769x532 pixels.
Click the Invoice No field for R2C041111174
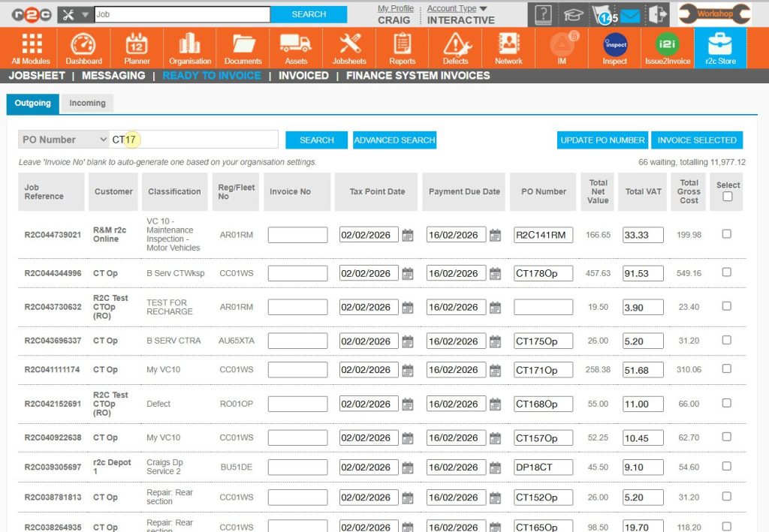(297, 370)
